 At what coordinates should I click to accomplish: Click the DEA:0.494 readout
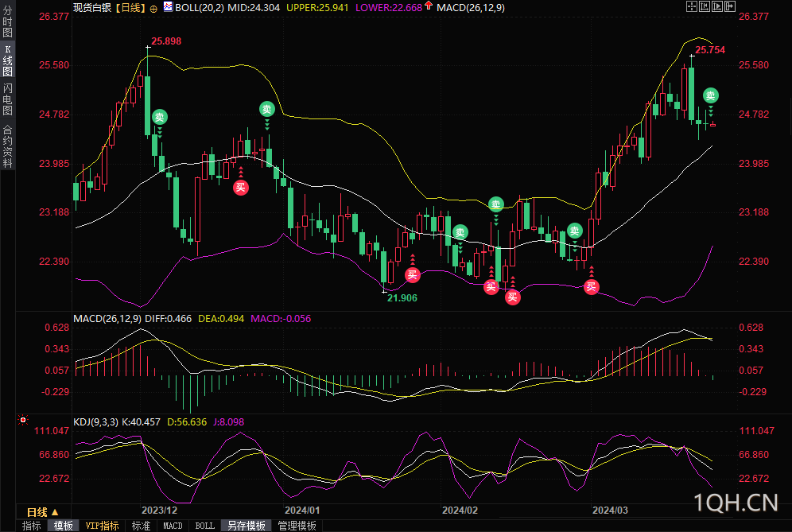tap(221, 319)
